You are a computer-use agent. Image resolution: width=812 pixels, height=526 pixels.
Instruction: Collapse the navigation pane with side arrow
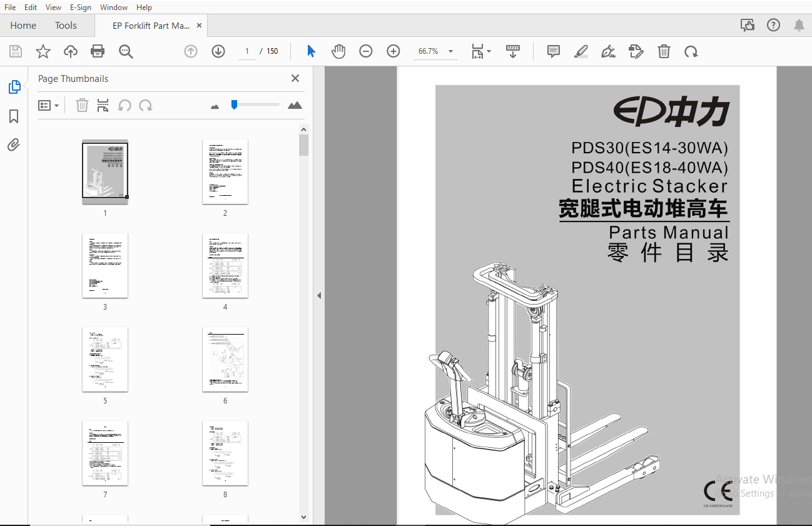(x=319, y=295)
